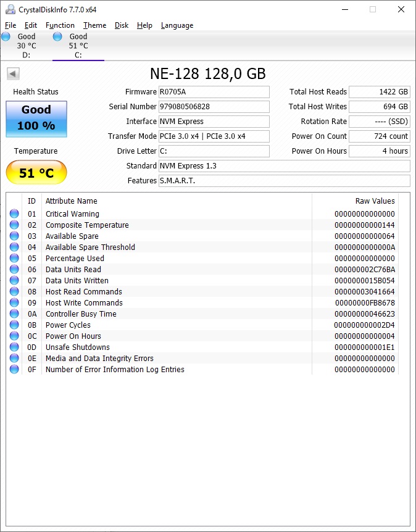This screenshot has height=532, width=416.
Task: Select the Critical Warning attribute name
Action: click(73, 214)
